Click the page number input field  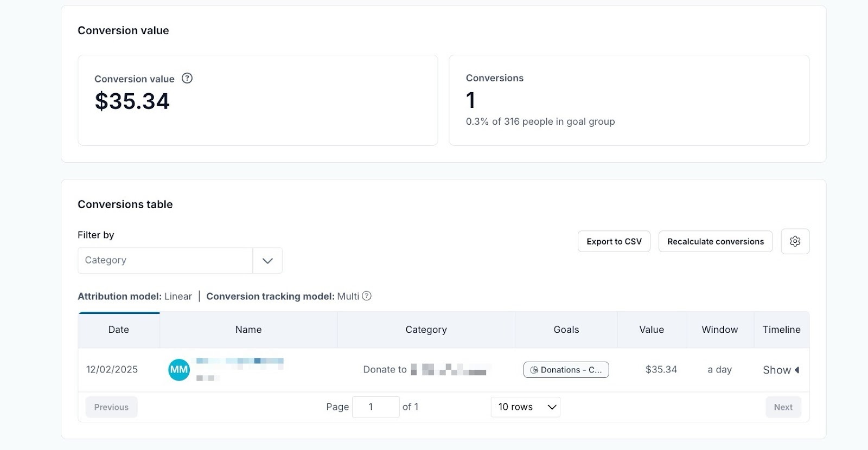click(375, 407)
